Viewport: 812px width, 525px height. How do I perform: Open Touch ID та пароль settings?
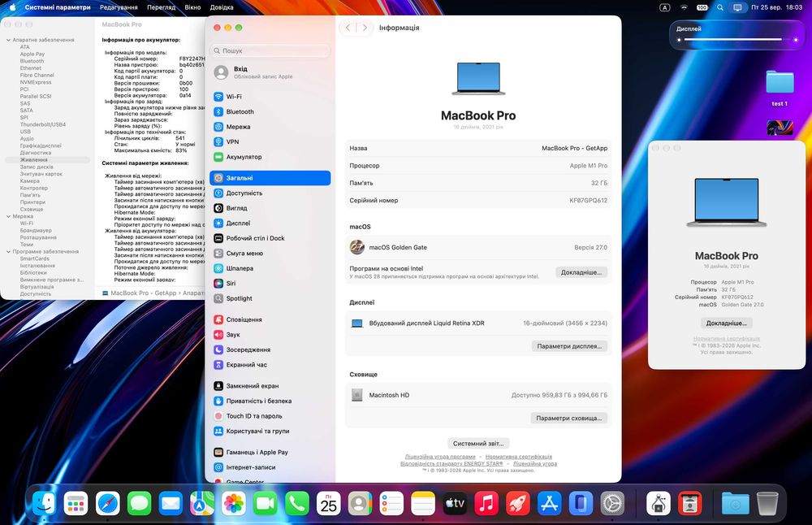click(270, 416)
